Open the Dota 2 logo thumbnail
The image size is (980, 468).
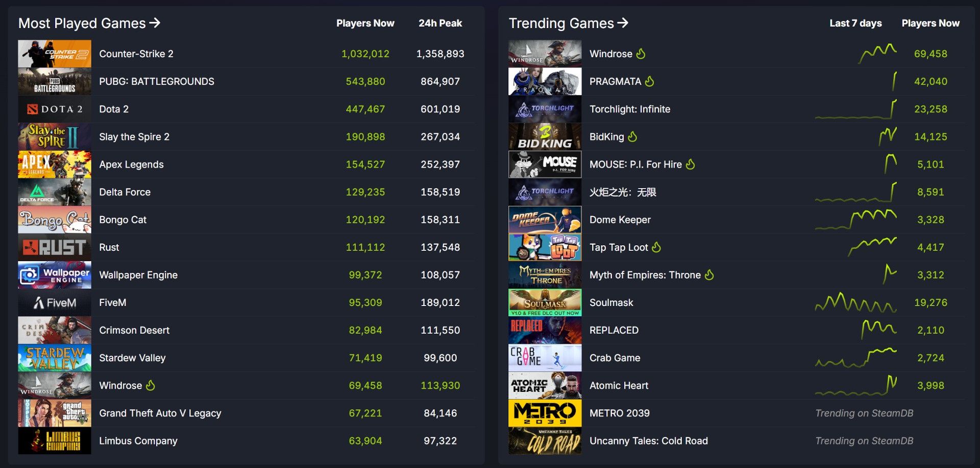(55, 109)
